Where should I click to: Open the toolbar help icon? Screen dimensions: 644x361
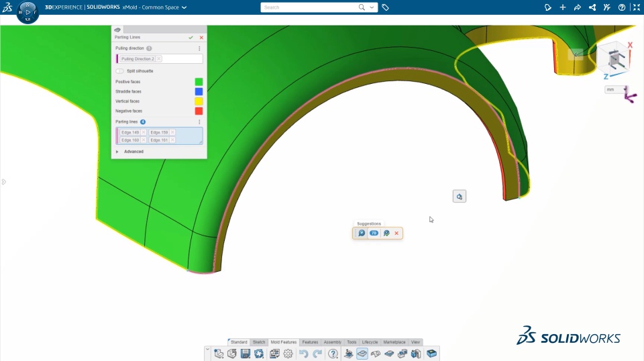point(333,354)
